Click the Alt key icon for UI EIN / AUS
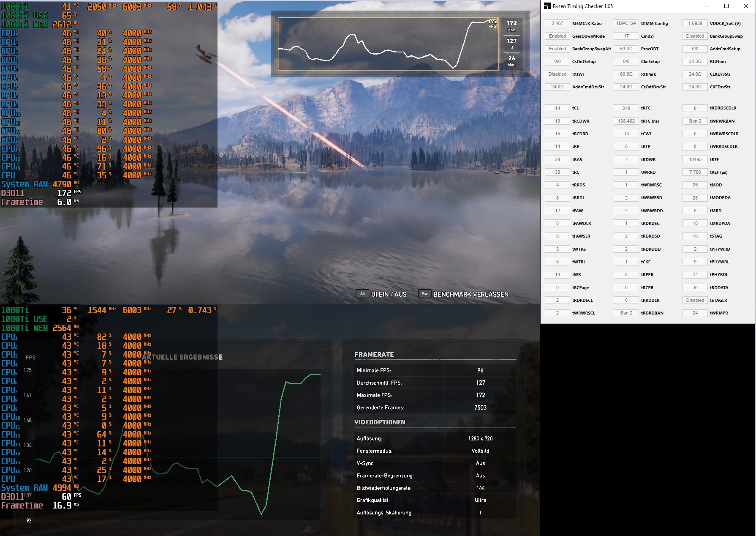The image size is (756, 536). [362, 294]
